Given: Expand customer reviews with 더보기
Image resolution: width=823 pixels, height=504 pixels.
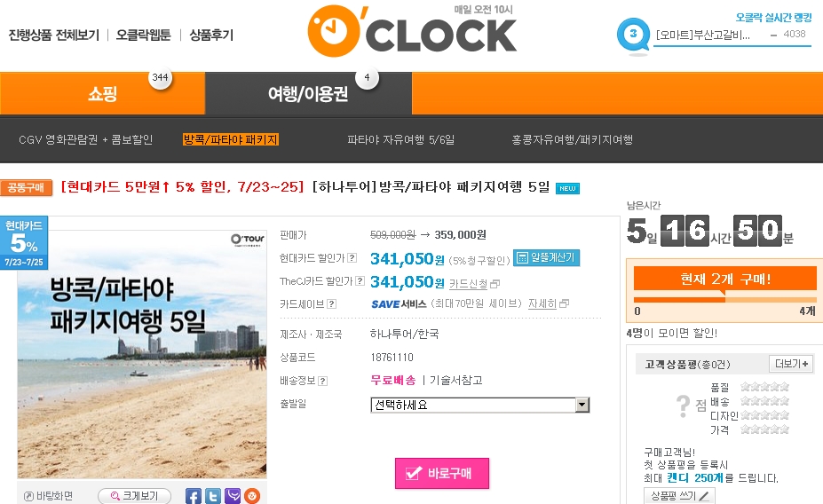Looking at the screenshot, I should click(791, 364).
